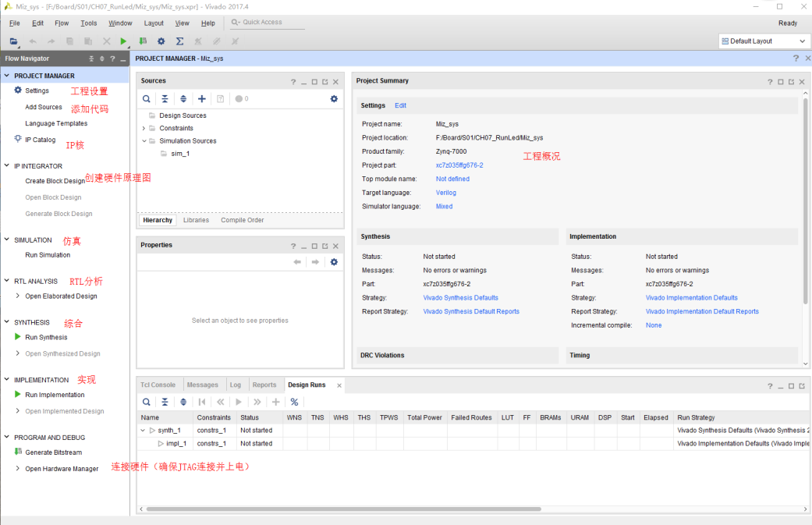Click Run Synthesis in Flow Navigator
The height and width of the screenshot is (525, 812).
pos(46,338)
